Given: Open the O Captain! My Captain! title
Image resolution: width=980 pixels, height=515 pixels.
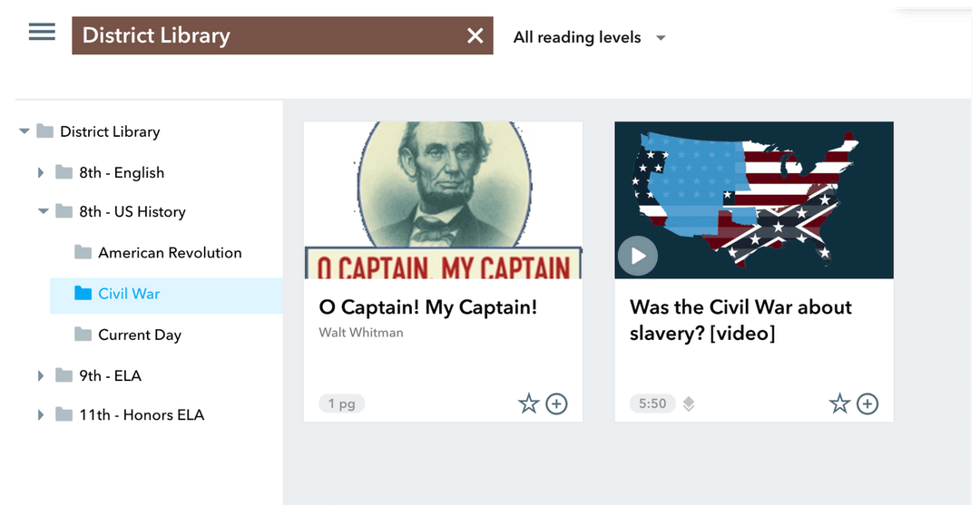Looking at the screenshot, I should point(428,307).
